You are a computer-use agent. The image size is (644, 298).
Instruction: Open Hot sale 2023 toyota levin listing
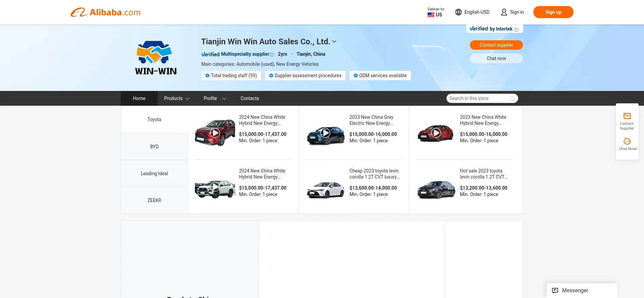point(484,174)
